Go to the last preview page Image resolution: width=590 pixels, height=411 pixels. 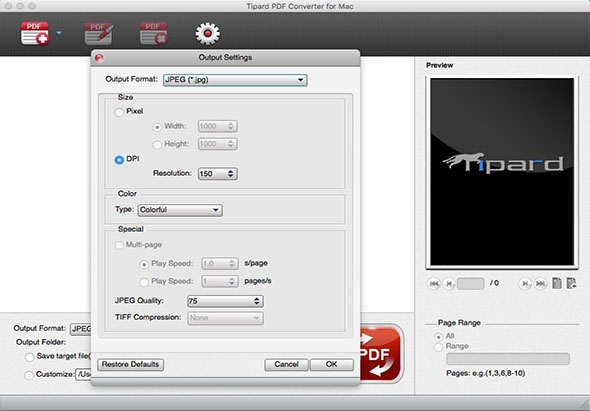click(x=540, y=283)
